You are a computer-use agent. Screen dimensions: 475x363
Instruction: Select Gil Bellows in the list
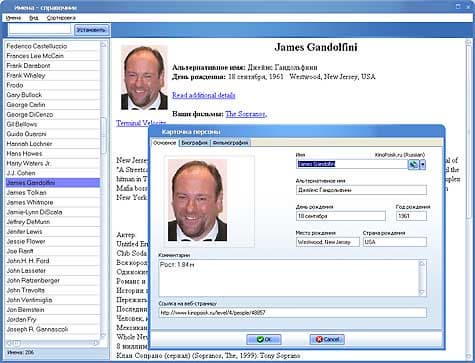[53, 124]
